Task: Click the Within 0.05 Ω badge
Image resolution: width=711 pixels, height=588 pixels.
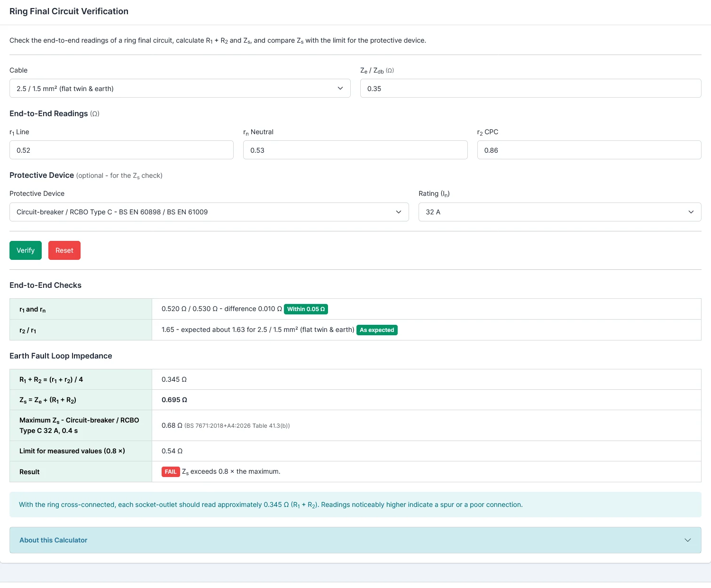Action: tap(306, 309)
